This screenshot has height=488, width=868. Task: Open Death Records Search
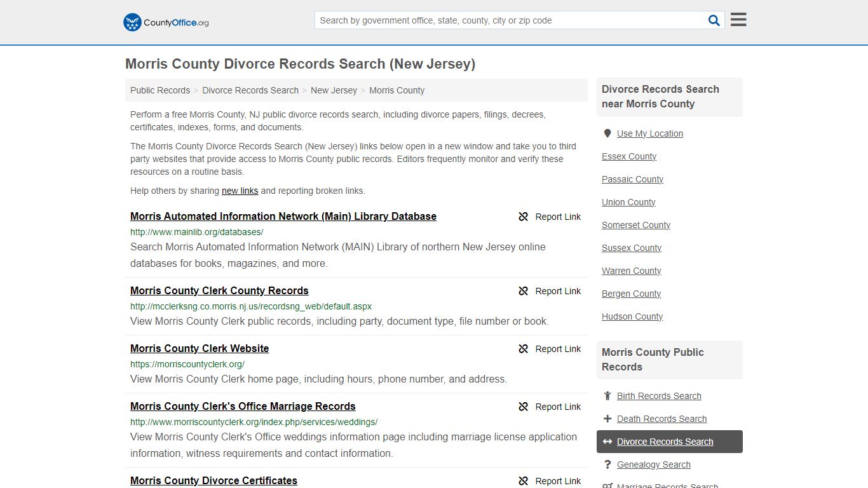click(x=661, y=419)
